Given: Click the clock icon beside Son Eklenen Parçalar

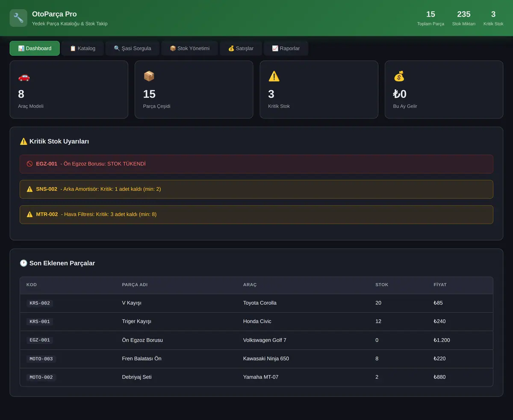Looking at the screenshot, I should click(x=24, y=263).
